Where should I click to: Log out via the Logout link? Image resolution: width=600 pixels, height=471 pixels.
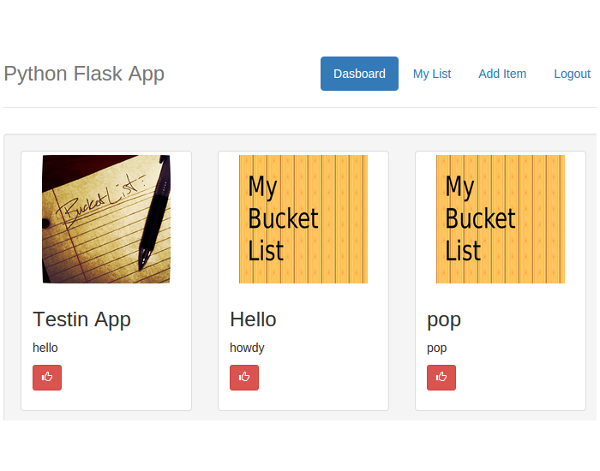[x=572, y=73]
